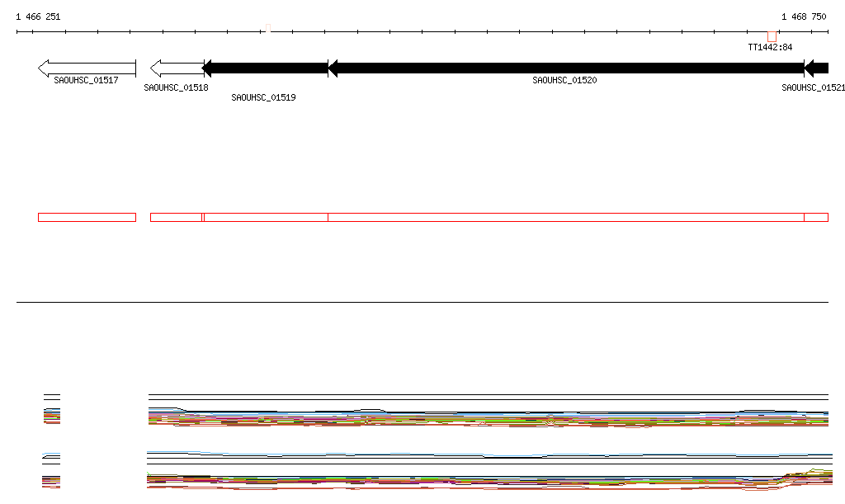Click the TT1442:84 marker box
Viewport: 845px width, 504px height.
(772, 36)
